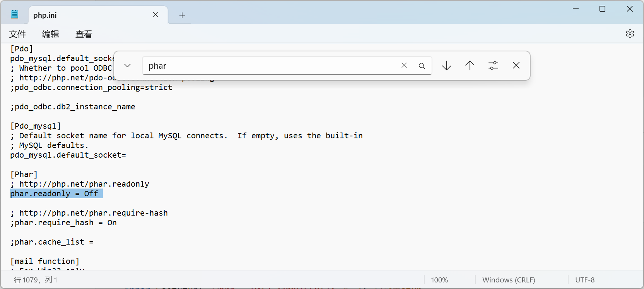Click the ;pdo_odbc.connection_pooling=strict line
The width and height of the screenshot is (644, 289).
[91, 87]
